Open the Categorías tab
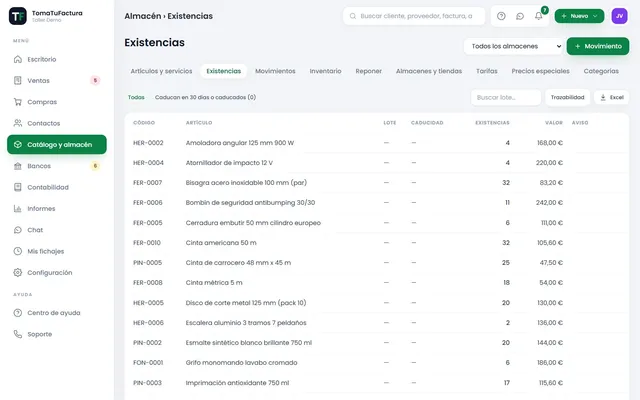Viewport: 640px width, 400px height. tap(601, 71)
